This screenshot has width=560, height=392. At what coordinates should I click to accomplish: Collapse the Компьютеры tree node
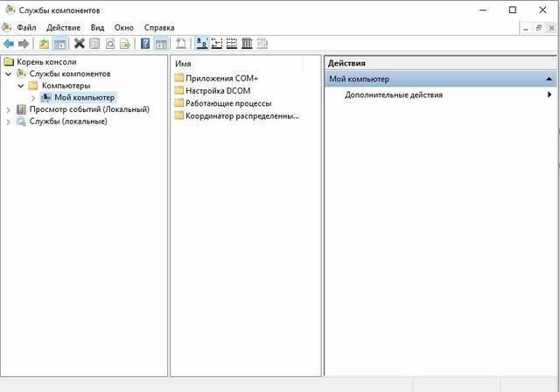(21, 86)
